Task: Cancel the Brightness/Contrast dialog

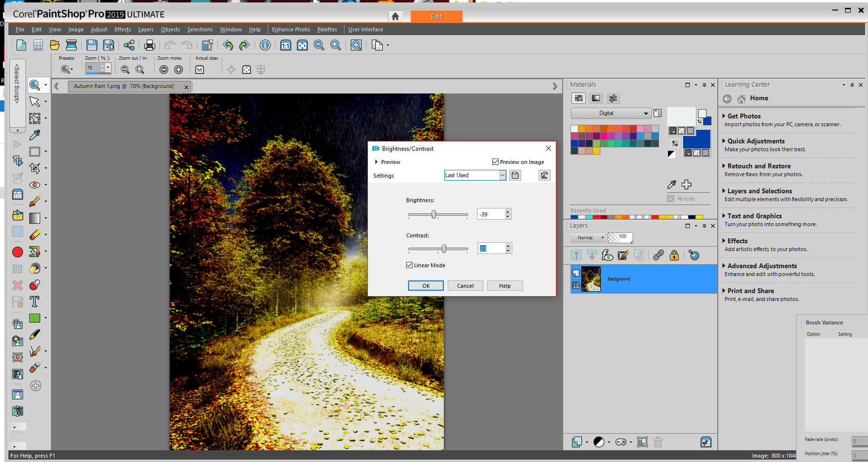Action: (x=465, y=286)
